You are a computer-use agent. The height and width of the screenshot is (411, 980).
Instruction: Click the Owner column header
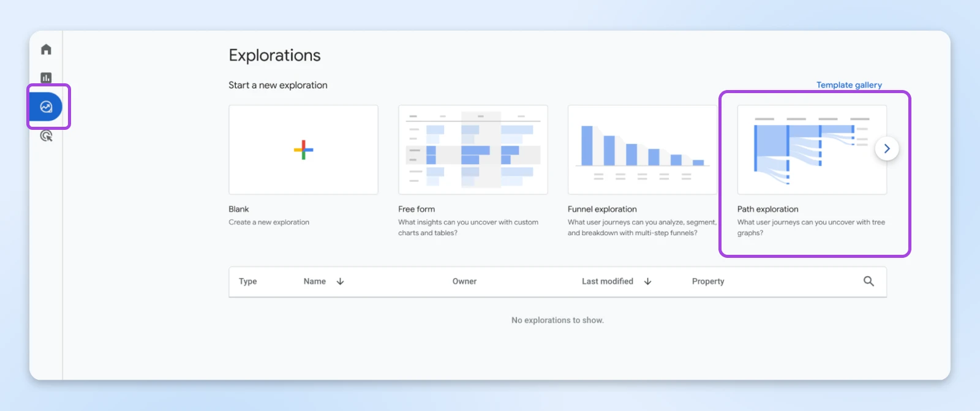click(x=464, y=282)
